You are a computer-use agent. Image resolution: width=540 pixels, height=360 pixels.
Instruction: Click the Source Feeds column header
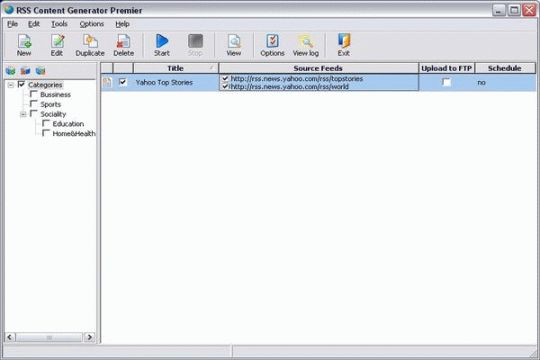tap(318, 68)
